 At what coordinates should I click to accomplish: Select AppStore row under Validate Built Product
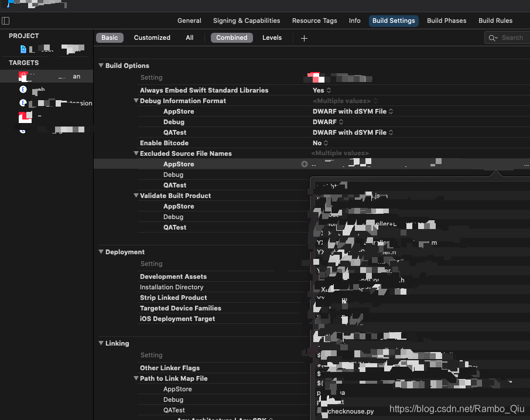179,206
